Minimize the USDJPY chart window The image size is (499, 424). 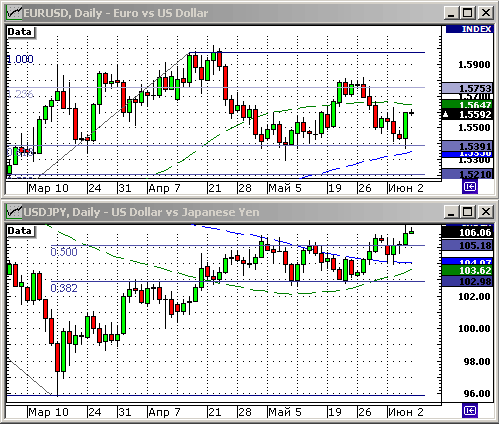click(x=451, y=212)
